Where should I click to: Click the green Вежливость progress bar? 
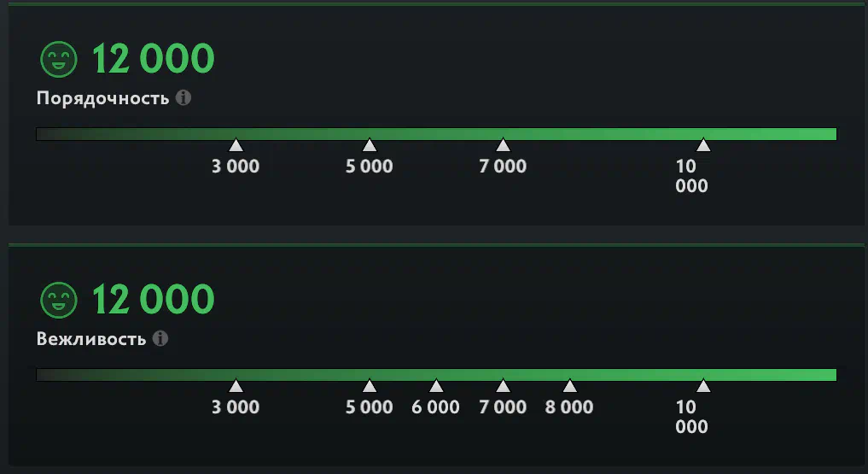pos(436,375)
